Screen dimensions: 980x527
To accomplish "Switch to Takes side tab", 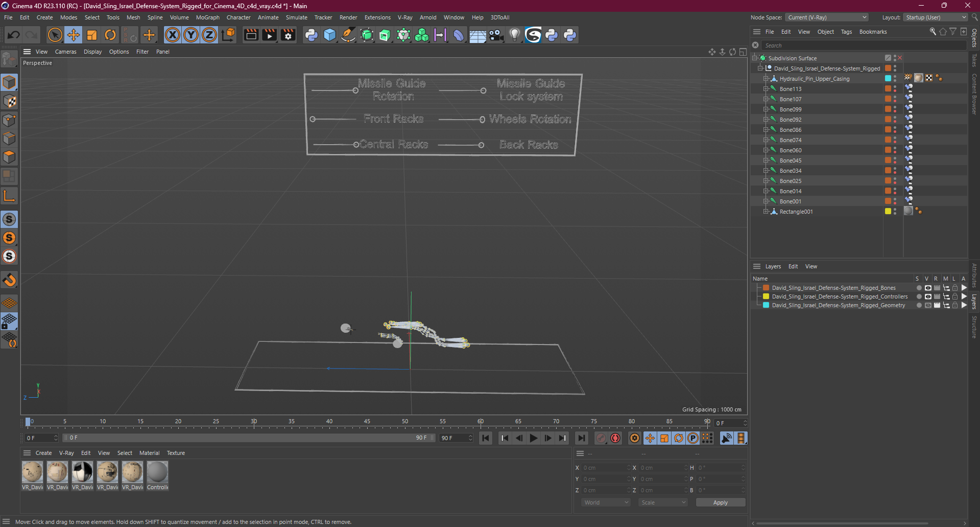I will click(x=974, y=60).
